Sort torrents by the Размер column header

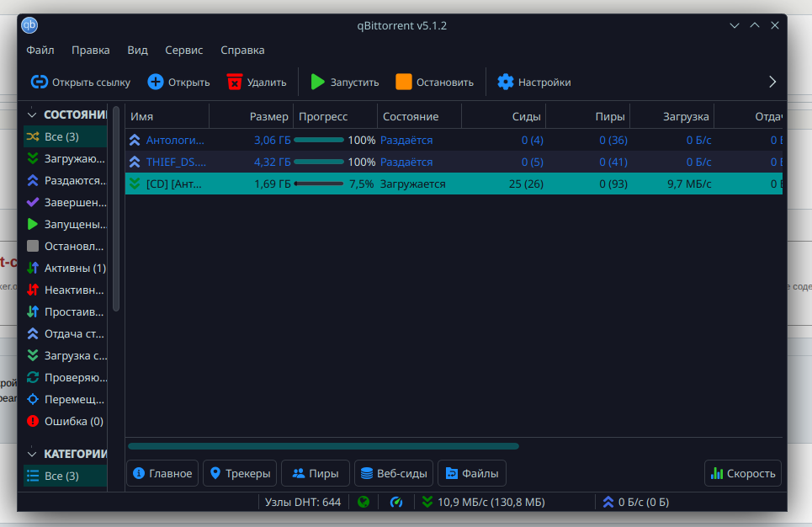coord(251,116)
